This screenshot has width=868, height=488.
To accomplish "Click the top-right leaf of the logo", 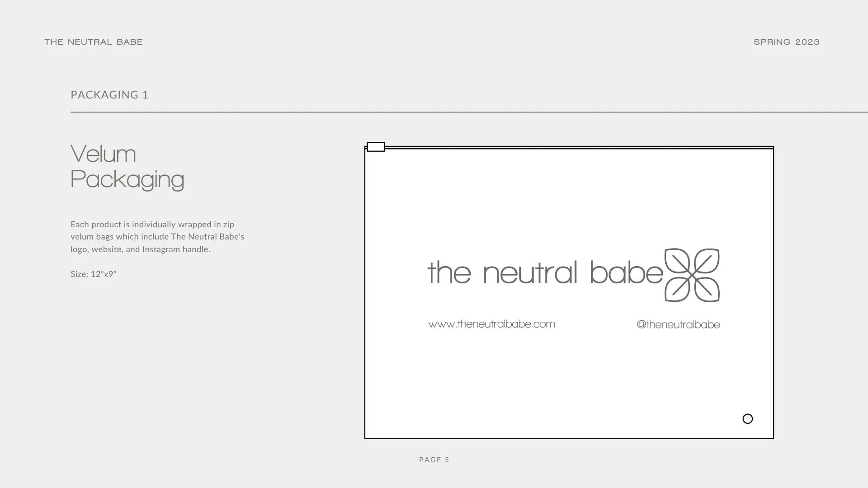I will [707, 260].
